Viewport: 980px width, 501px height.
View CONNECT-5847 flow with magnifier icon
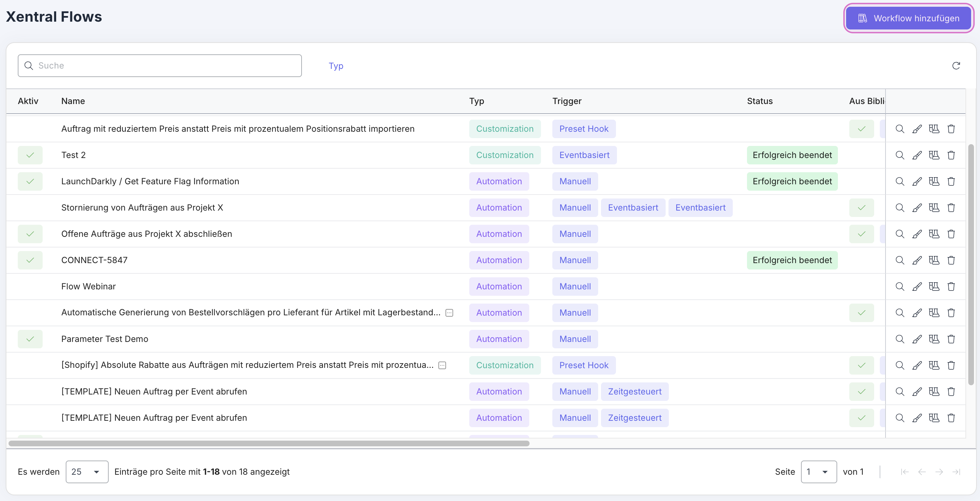(x=900, y=260)
